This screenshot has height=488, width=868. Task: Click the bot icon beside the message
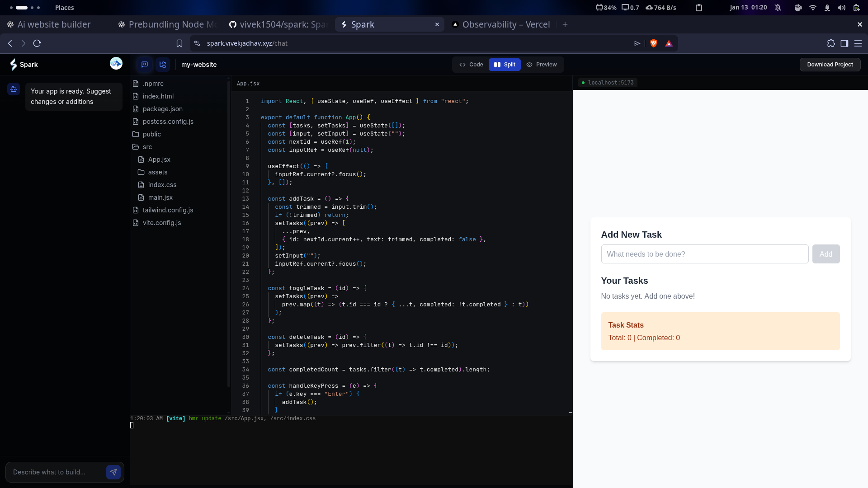pos(14,89)
